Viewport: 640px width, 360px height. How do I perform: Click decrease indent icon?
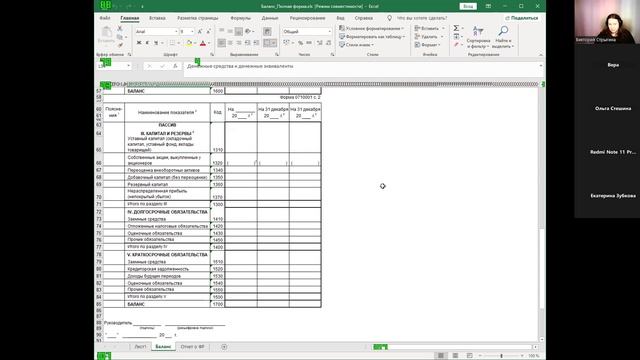pyautogui.click(x=247, y=43)
